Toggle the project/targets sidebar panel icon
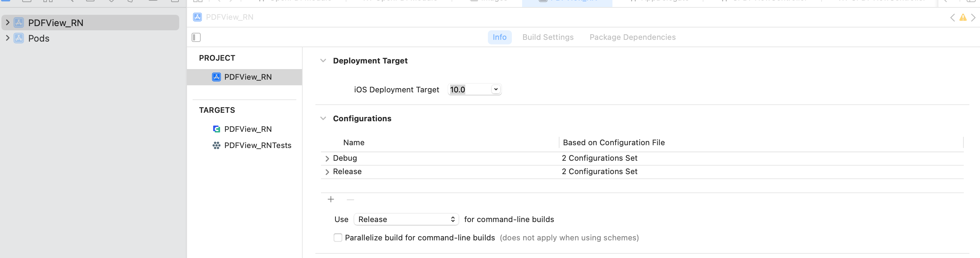This screenshot has width=980, height=258. pyautogui.click(x=196, y=37)
